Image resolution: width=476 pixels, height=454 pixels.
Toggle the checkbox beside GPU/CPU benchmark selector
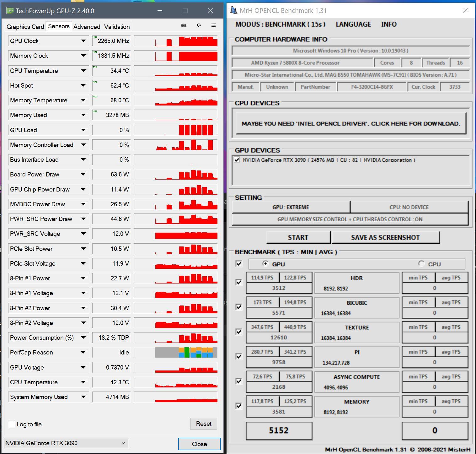coord(239,264)
